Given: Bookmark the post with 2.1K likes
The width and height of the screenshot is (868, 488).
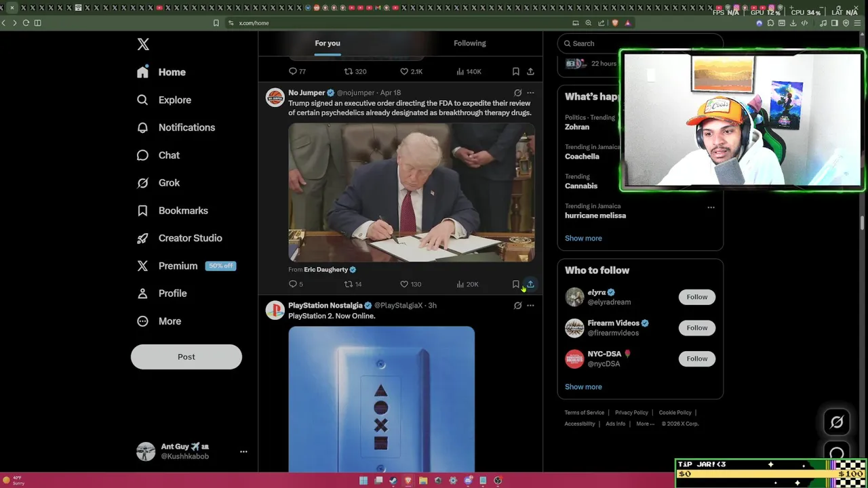Looking at the screenshot, I should coord(516,71).
